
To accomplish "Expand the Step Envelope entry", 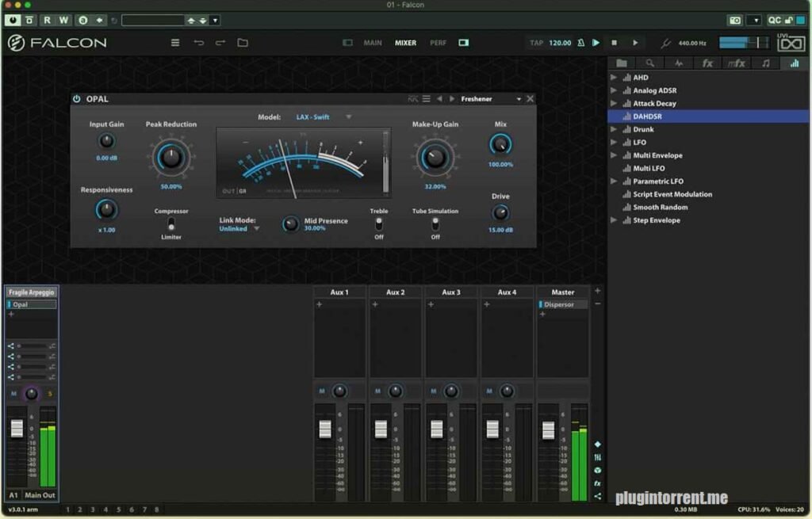I will pos(614,220).
